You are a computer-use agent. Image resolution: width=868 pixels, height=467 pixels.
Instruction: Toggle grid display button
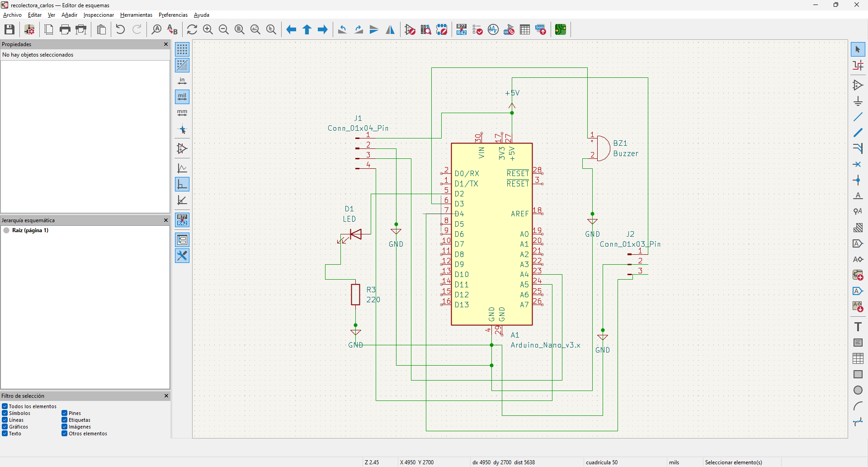(182, 49)
